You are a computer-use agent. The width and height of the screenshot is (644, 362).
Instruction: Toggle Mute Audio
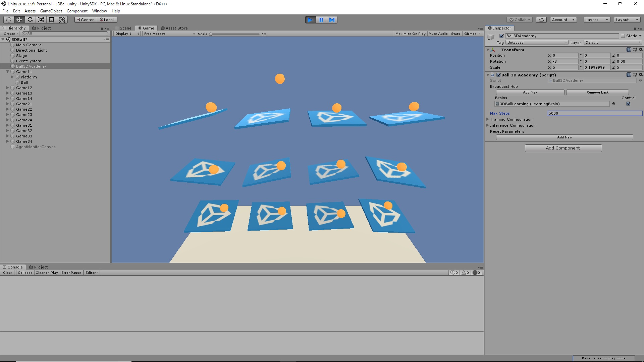438,34
